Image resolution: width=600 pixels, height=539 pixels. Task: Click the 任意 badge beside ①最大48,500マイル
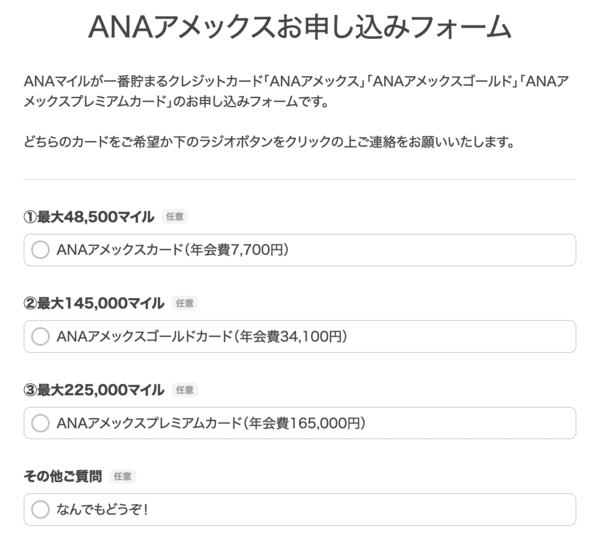coord(174,216)
